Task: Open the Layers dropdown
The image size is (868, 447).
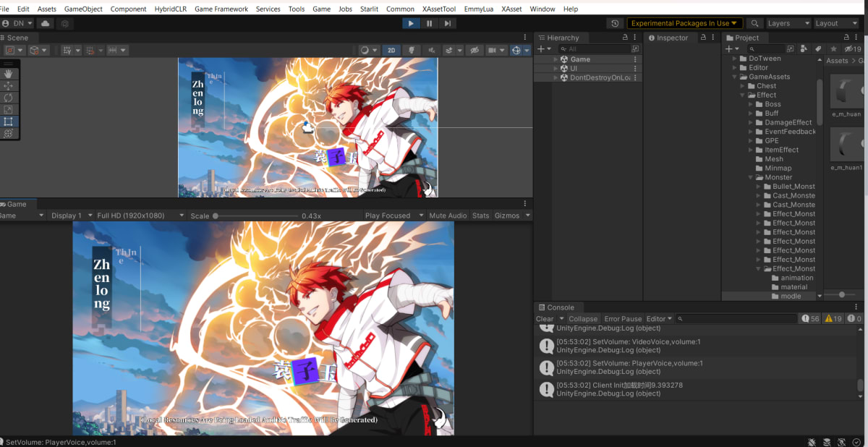Action: [x=788, y=23]
